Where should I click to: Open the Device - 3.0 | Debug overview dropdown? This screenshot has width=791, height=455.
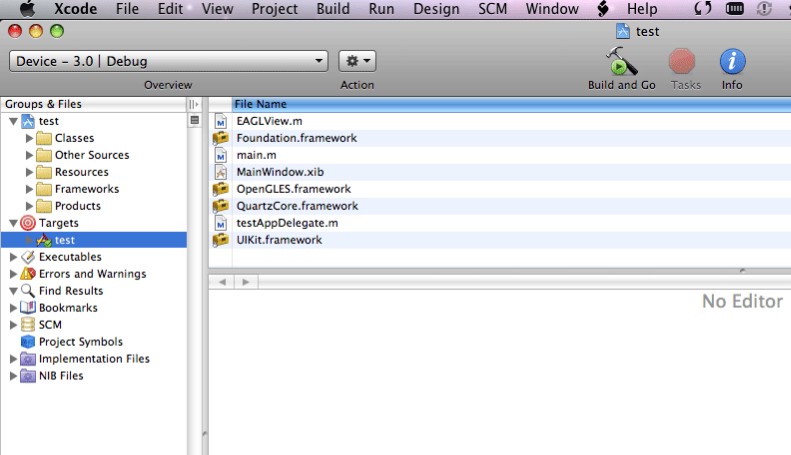pos(168,61)
